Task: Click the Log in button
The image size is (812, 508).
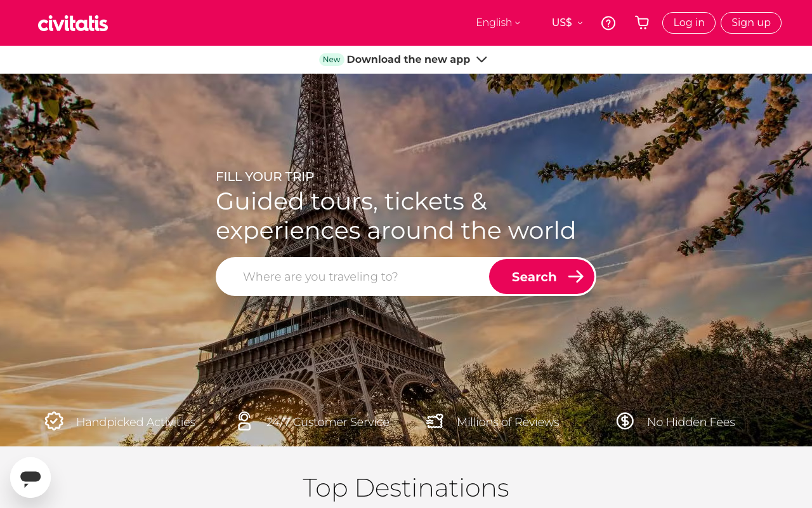Action: 689,23
